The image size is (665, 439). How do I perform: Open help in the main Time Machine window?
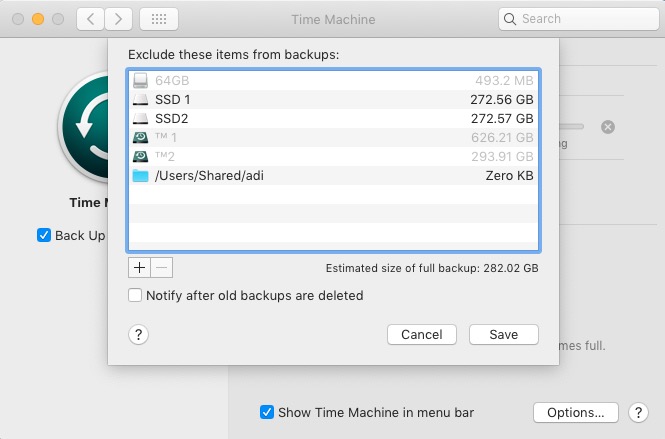pyautogui.click(x=638, y=412)
